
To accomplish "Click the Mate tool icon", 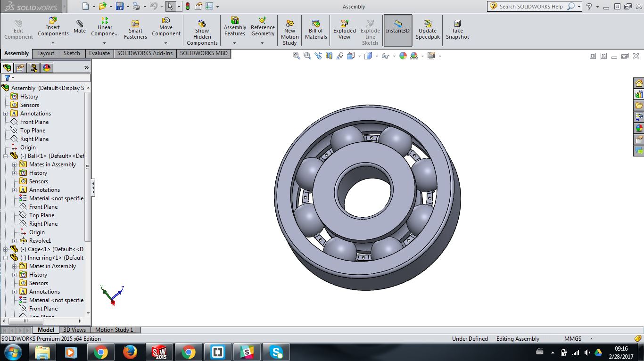I will [x=80, y=27].
